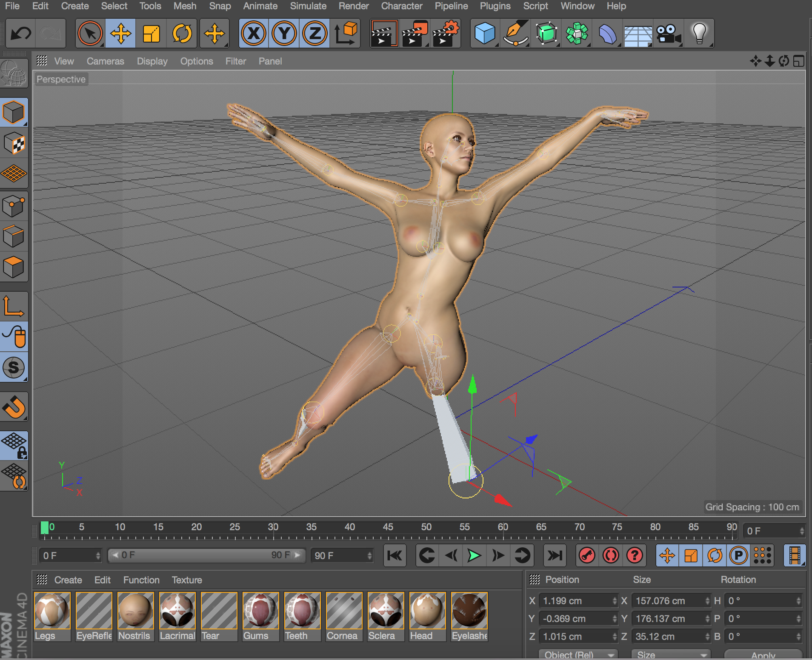Select the Head material thumbnail
Image resolution: width=812 pixels, height=660 pixels.
[427, 611]
